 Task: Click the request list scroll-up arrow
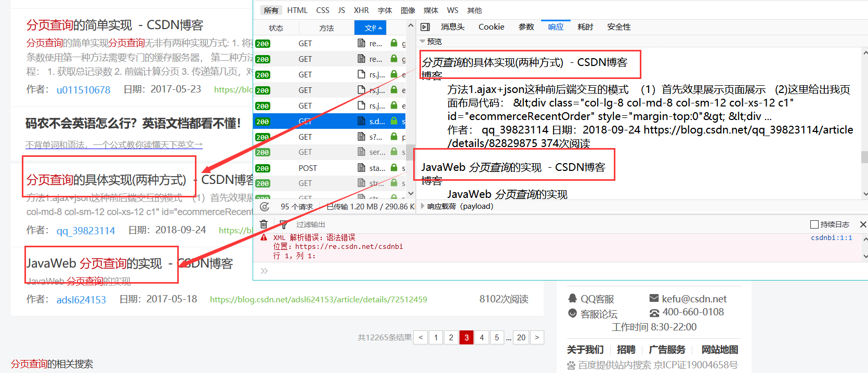tap(411, 25)
